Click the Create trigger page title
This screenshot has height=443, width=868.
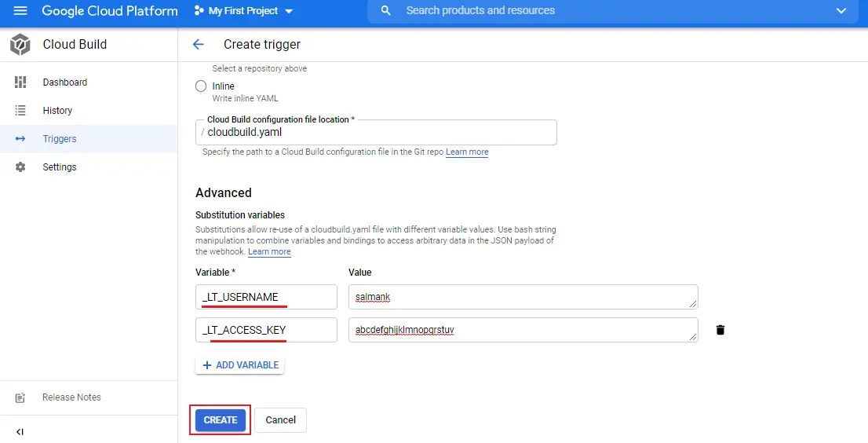pos(262,44)
